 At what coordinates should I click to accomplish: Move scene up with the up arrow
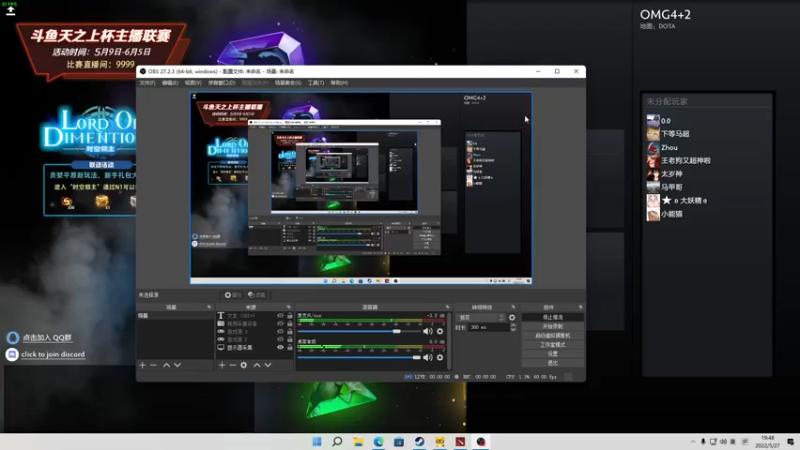tap(166, 365)
